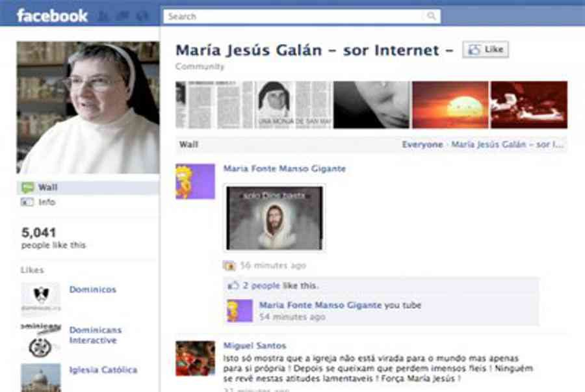585x392 pixels.
Task: Click the page title 'María Jesús Galán – sor Internet –'
Action: pyautogui.click(x=315, y=50)
